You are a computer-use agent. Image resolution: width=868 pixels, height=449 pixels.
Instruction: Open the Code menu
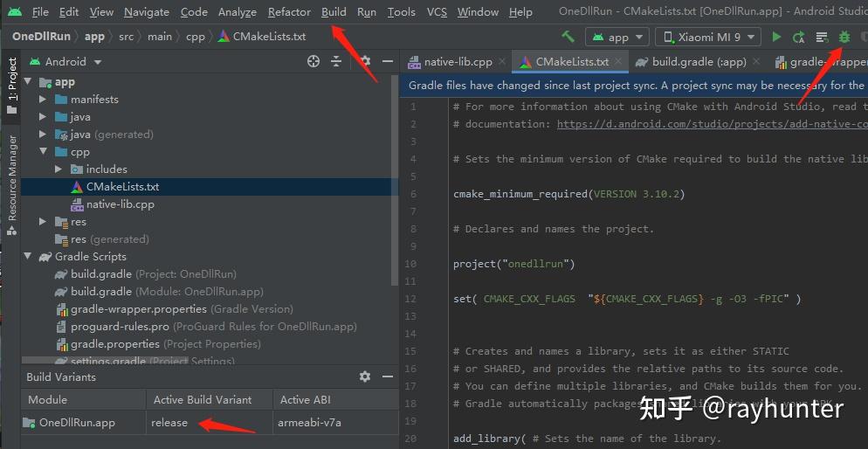coord(194,11)
